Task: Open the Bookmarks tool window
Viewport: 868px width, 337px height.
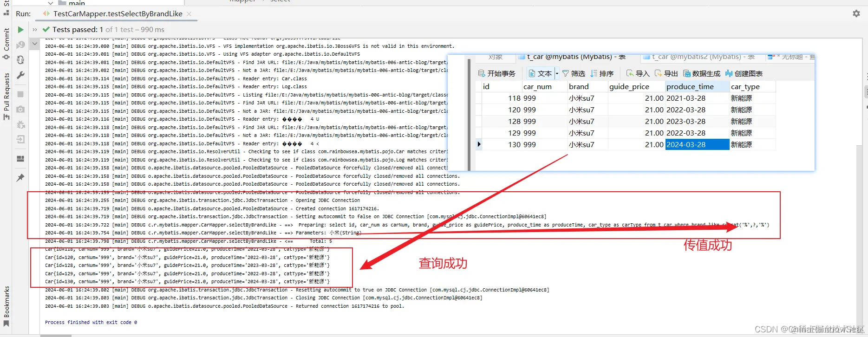Action: pyautogui.click(x=7, y=306)
